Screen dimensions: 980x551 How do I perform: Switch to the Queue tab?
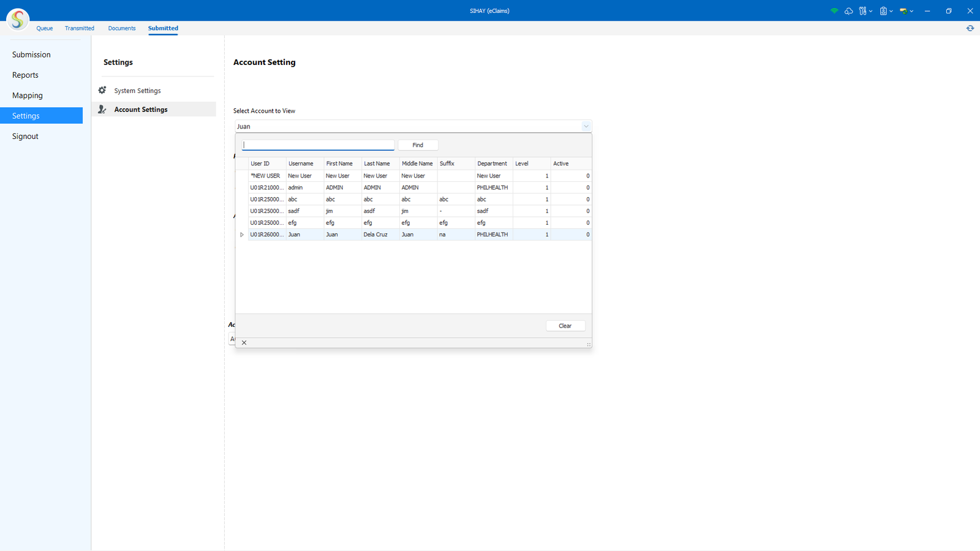pos(44,28)
